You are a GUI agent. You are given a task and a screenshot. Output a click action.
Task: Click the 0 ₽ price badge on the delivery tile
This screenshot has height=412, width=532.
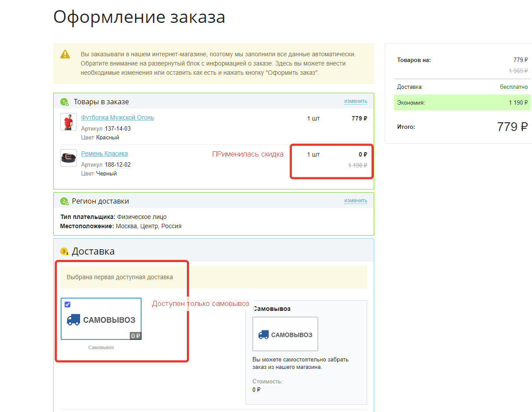point(135,336)
